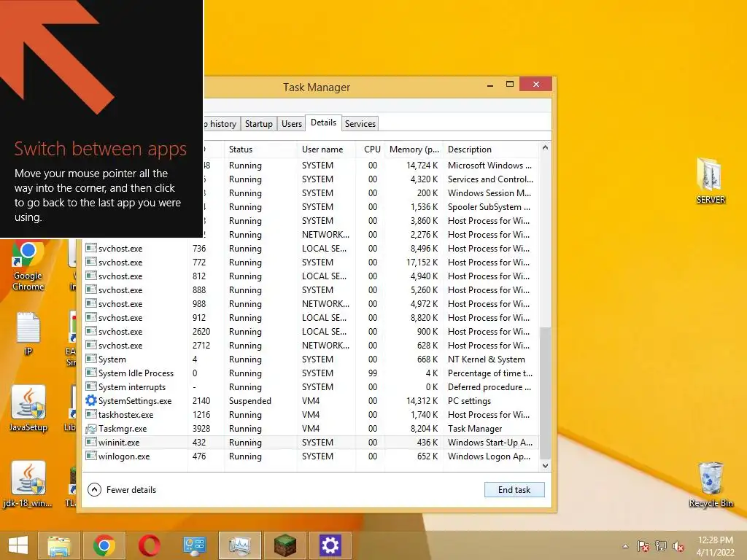747x560 pixels.
Task: Click the End task button
Action: point(514,489)
